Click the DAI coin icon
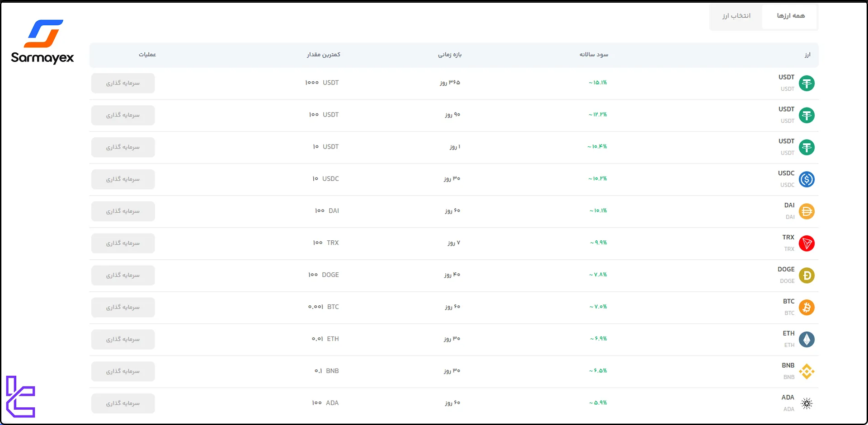The image size is (868, 425). click(x=807, y=211)
